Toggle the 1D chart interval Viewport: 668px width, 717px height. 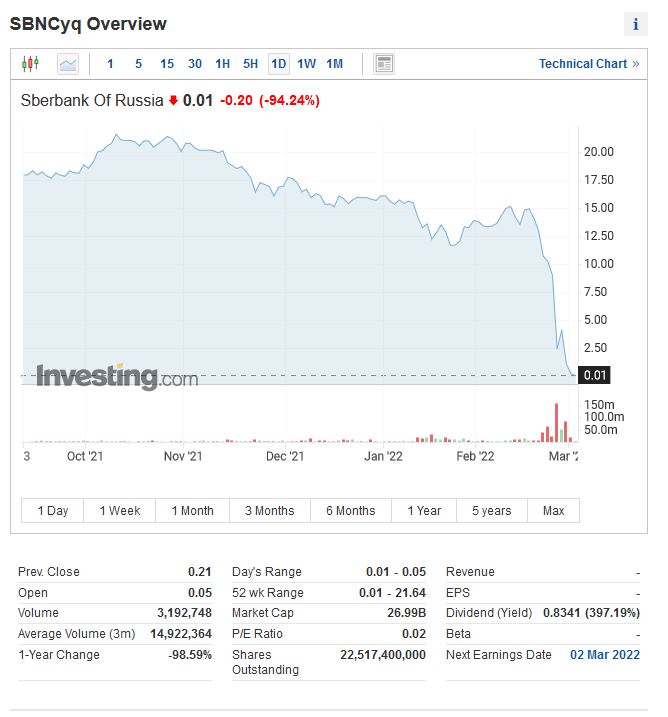click(x=278, y=64)
